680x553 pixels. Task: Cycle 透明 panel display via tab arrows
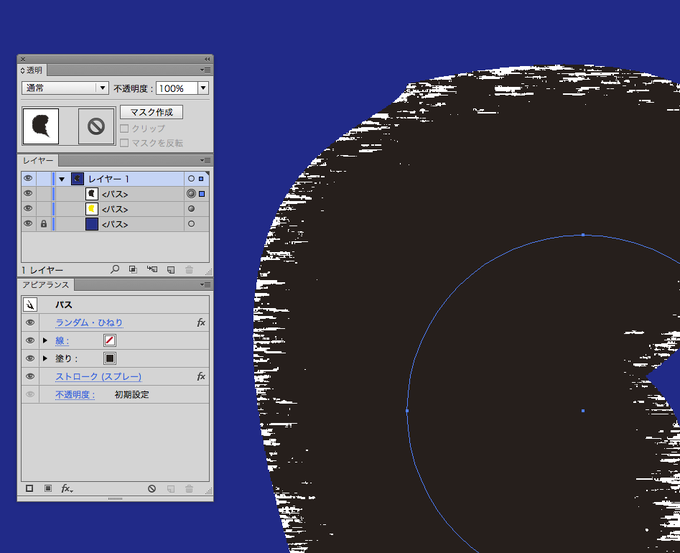[23, 70]
